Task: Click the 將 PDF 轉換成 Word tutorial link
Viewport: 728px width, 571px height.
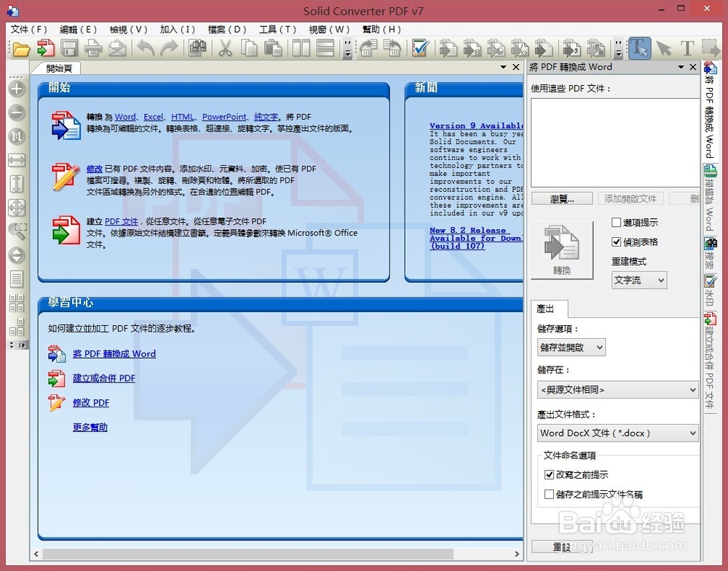Action: (x=114, y=354)
